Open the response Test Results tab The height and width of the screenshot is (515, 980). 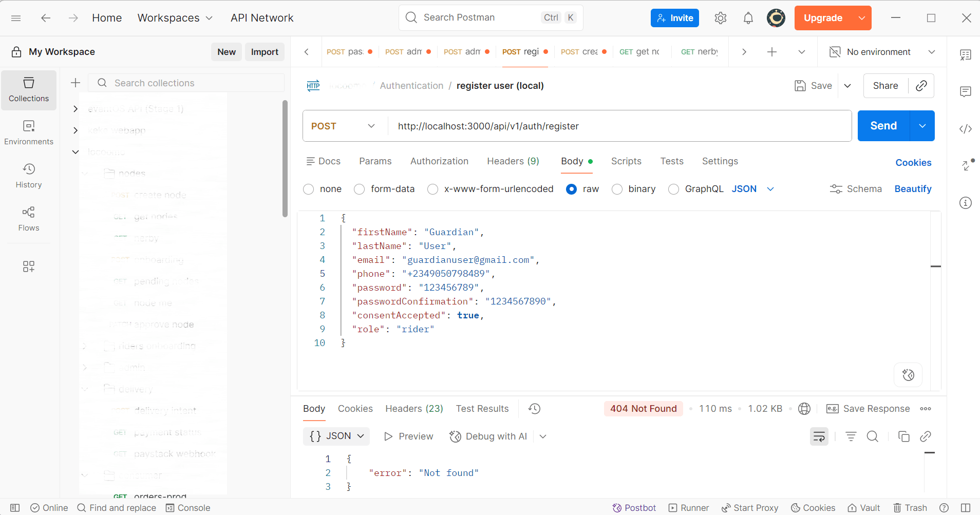click(x=482, y=409)
